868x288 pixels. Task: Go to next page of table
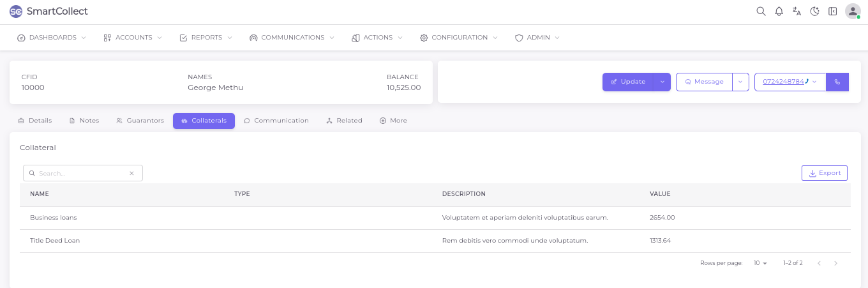(x=836, y=263)
